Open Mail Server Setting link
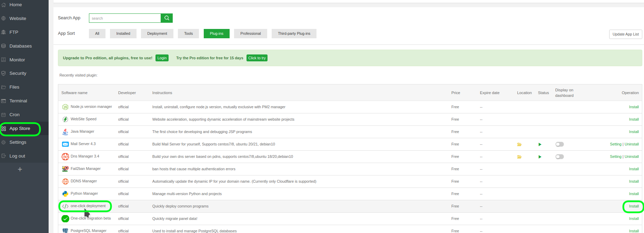Image resolution: width=644 pixels, height=233 pixels. tap(615, 144)
